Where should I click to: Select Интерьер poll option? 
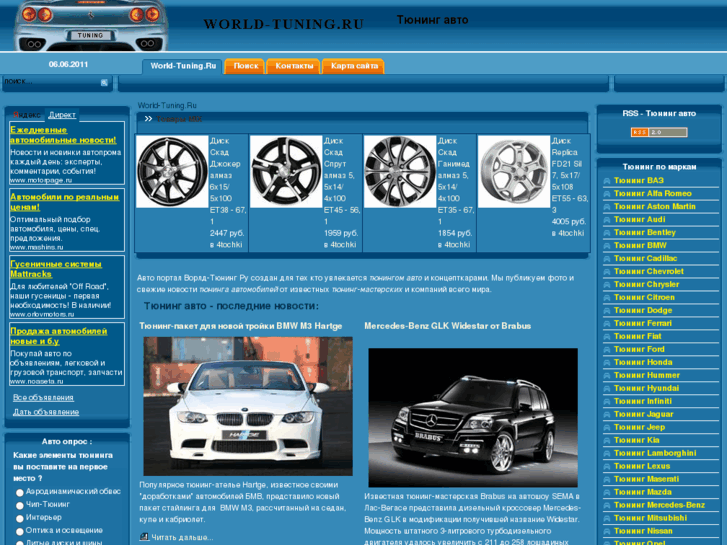tap(19, 518)
